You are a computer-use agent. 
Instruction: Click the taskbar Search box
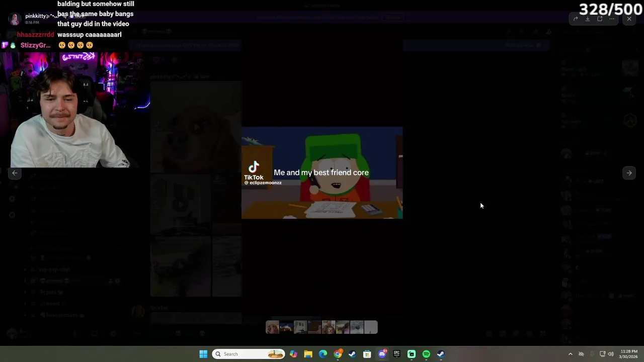tap(249, 354)
